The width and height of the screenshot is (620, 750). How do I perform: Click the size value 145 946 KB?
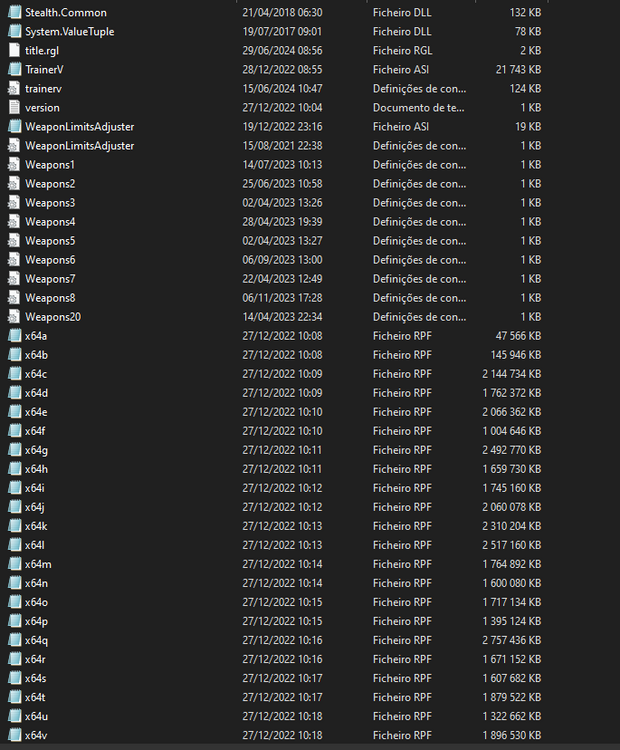coord(516,355)
